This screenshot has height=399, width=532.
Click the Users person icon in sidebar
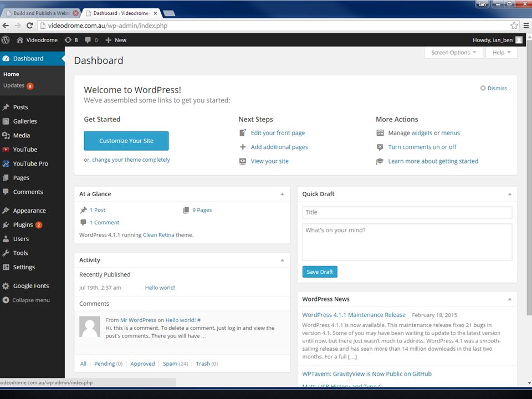pos(6,239)
